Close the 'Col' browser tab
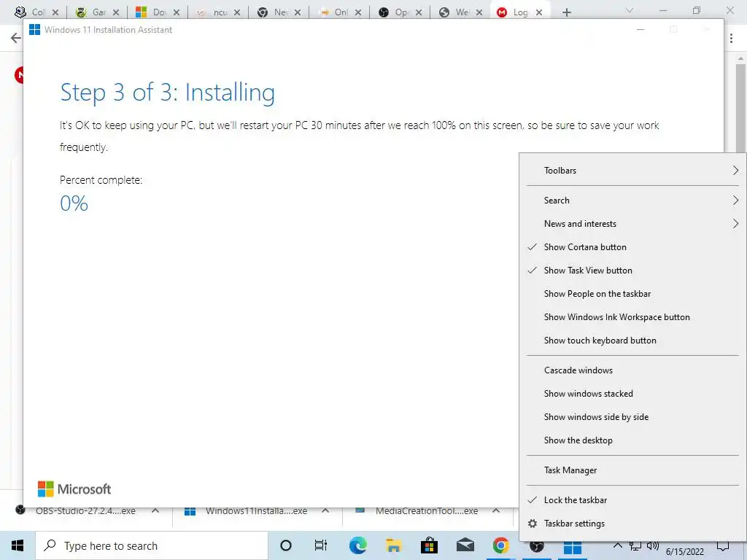 click(x=55, y=13)
